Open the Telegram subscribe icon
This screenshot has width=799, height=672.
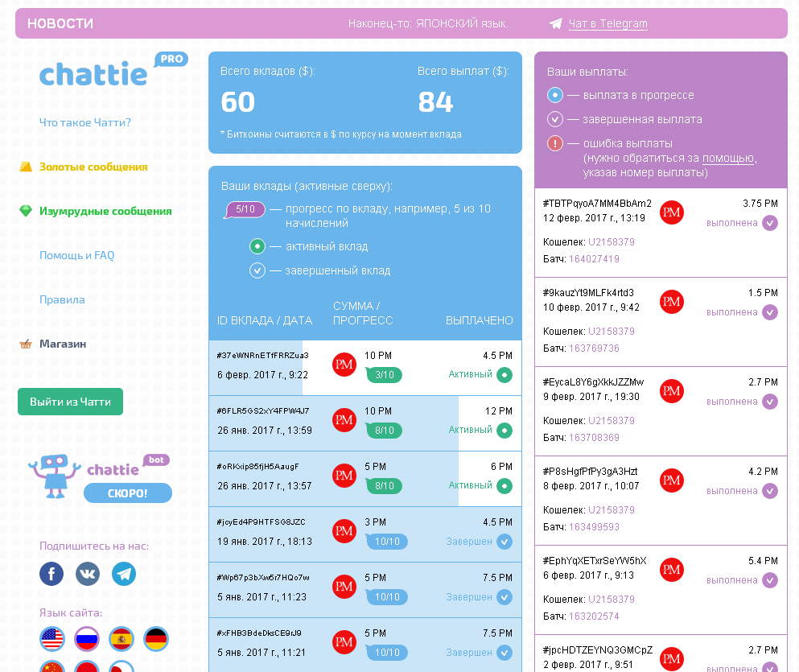[x=124, y=574]
